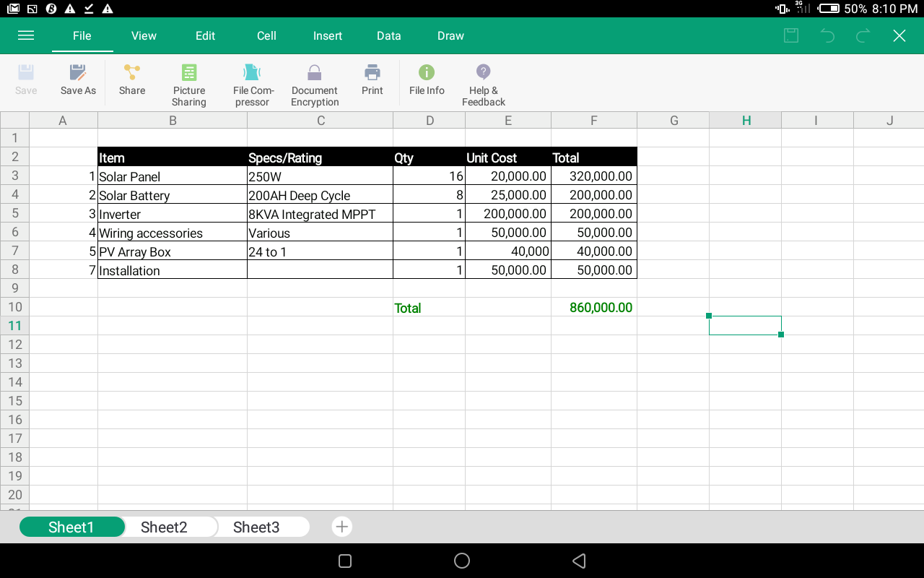924x578 pixels.
Task: Tap the Android home button
Action: [462, 561]
